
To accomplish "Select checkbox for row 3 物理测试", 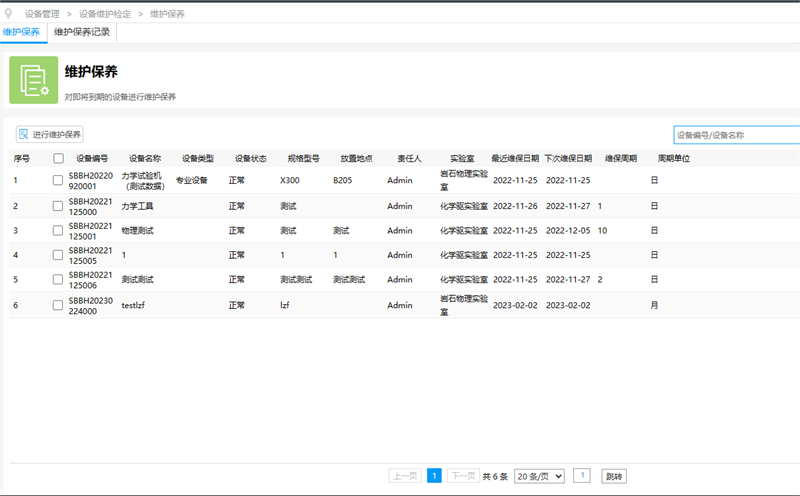I will [x=59, y=230].
